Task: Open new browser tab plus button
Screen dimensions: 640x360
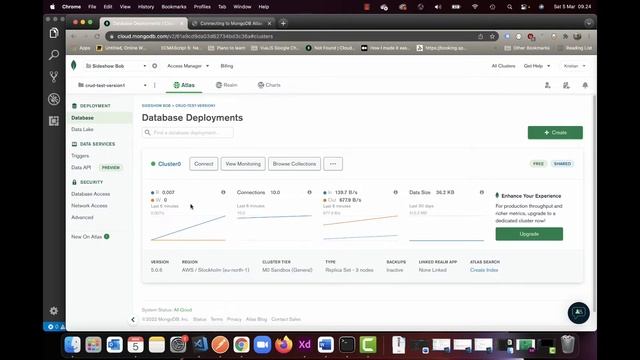Action: click(x=283, y=23)
